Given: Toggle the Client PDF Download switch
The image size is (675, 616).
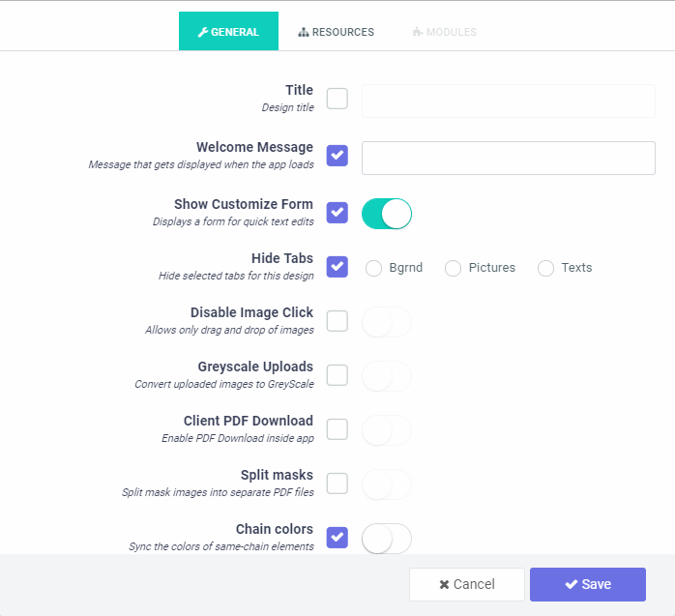Looking at the screenshot, I should tap(387, 430).
